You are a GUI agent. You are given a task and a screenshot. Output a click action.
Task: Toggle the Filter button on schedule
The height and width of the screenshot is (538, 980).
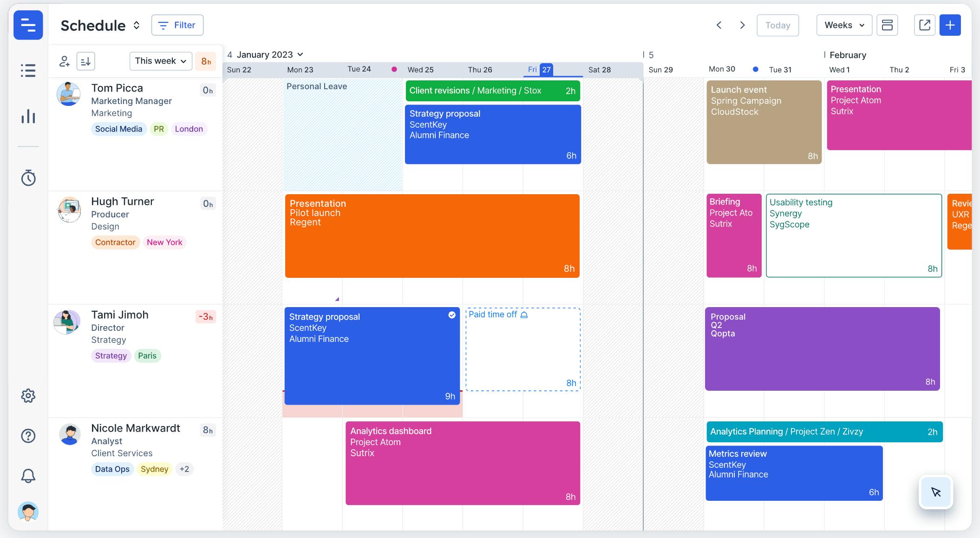(177, 25)
